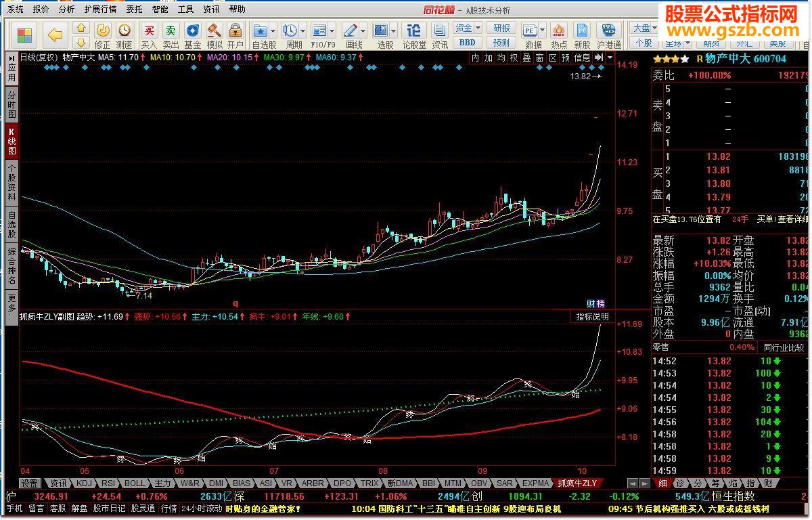Click the four-color home grid icon
The height and width of the screenshot is (520, 812).
click(x=25, y=35)
